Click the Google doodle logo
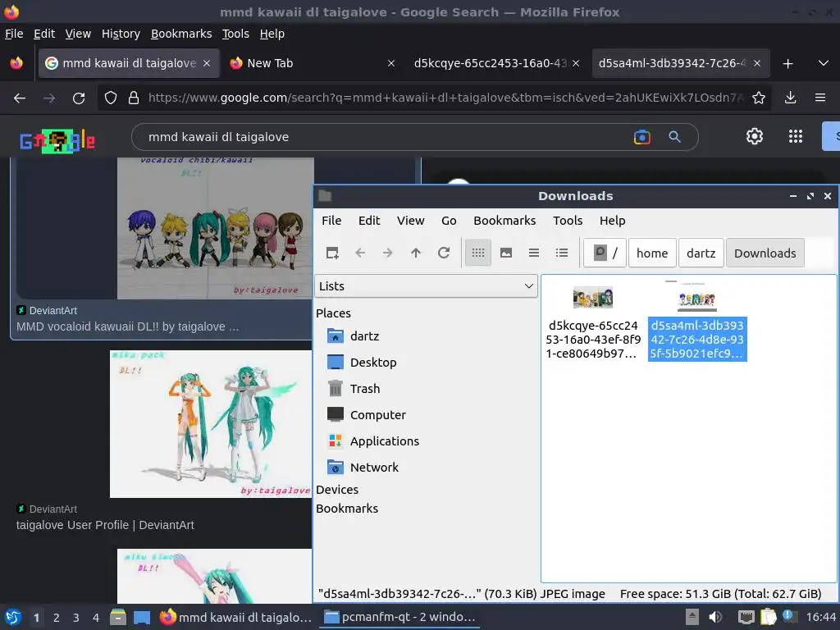 57,140
